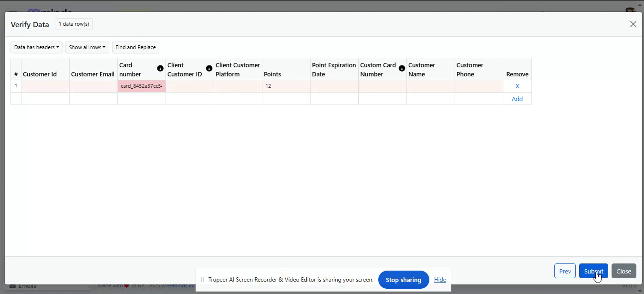
Task: Click the Client Customer ID info icon
Action: [209, 69]
